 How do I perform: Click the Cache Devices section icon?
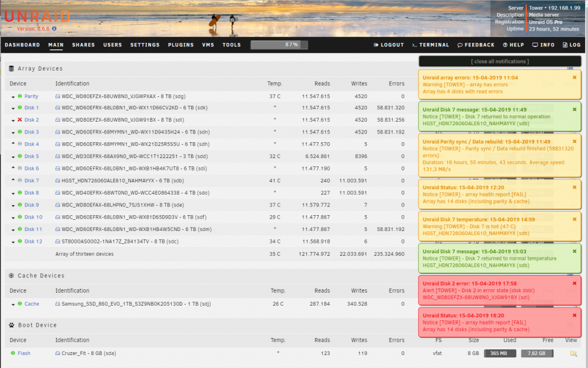11,276
